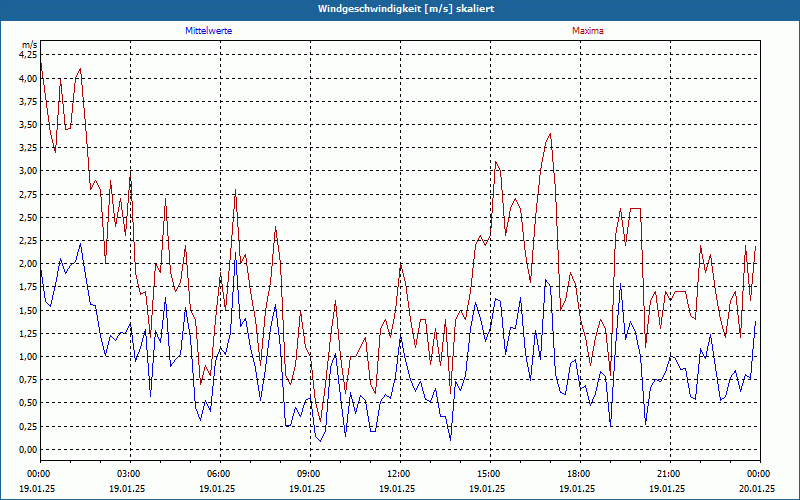Click the y-axis value '0,00'
Screen dimensions: 800x500
[29, 449]
